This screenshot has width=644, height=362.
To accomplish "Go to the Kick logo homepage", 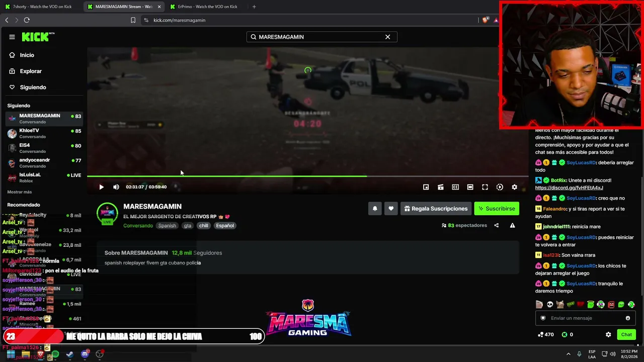I will [38, 37].
